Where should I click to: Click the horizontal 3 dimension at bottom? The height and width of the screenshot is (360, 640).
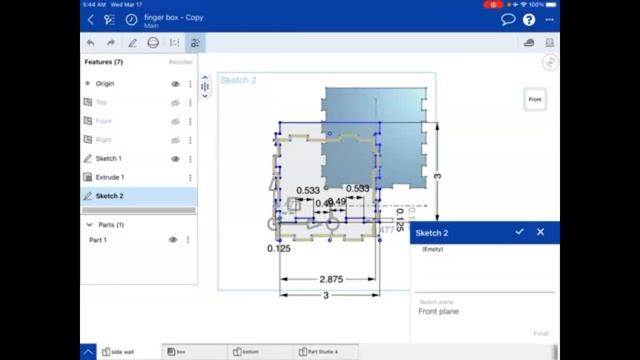326,296
